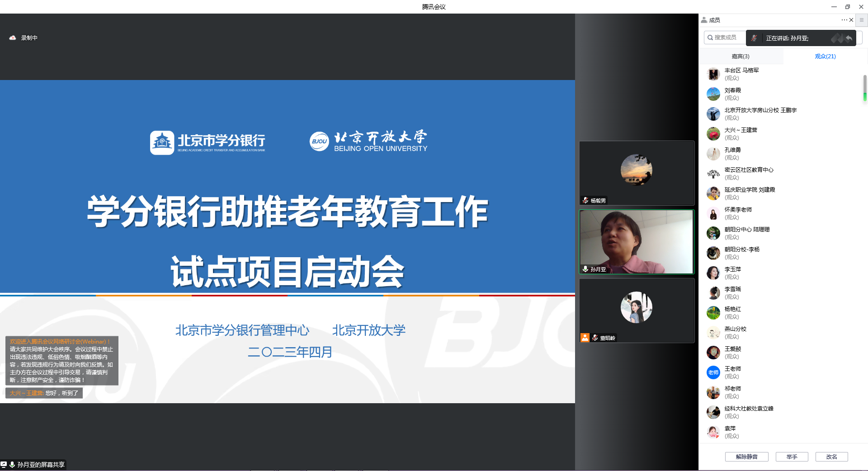Select member name 杨艳红 in audience list
868x471 pixels.
(x=733, y=309)
